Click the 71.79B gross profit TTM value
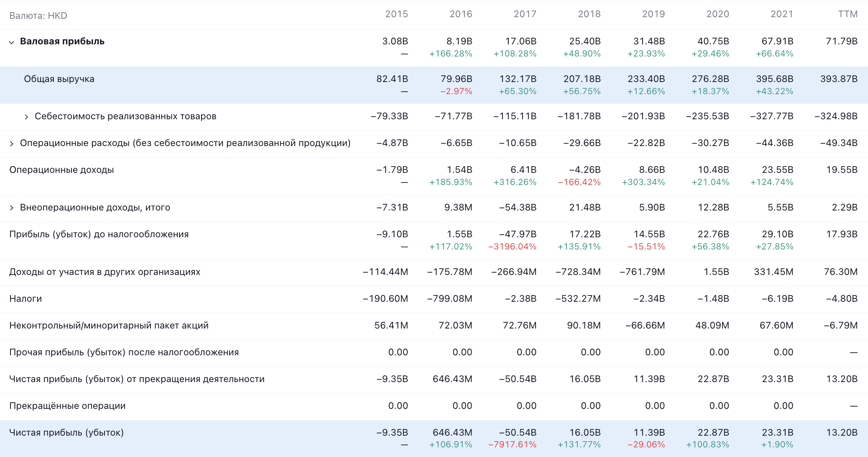This screenshot has height=457, width=868. [x=842, y=41]
